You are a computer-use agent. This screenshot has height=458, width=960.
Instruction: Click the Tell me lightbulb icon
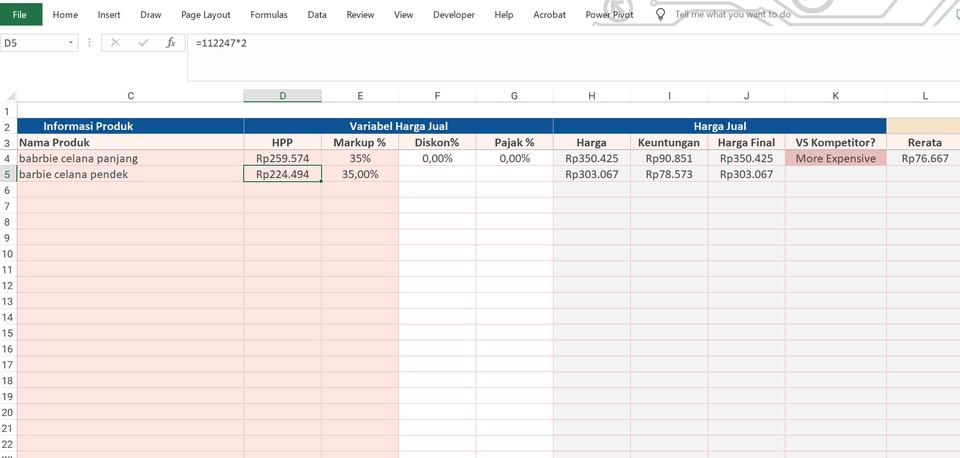pos(660,14)
